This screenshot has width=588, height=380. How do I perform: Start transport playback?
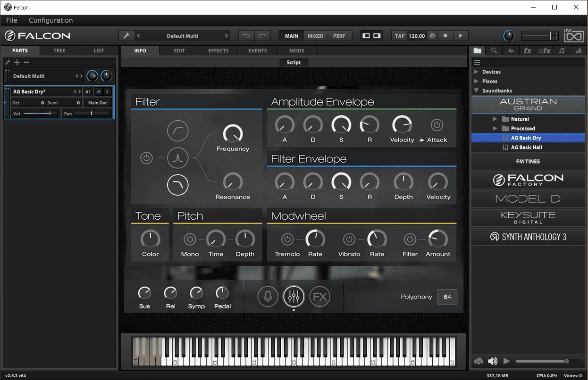pos(461,36)
